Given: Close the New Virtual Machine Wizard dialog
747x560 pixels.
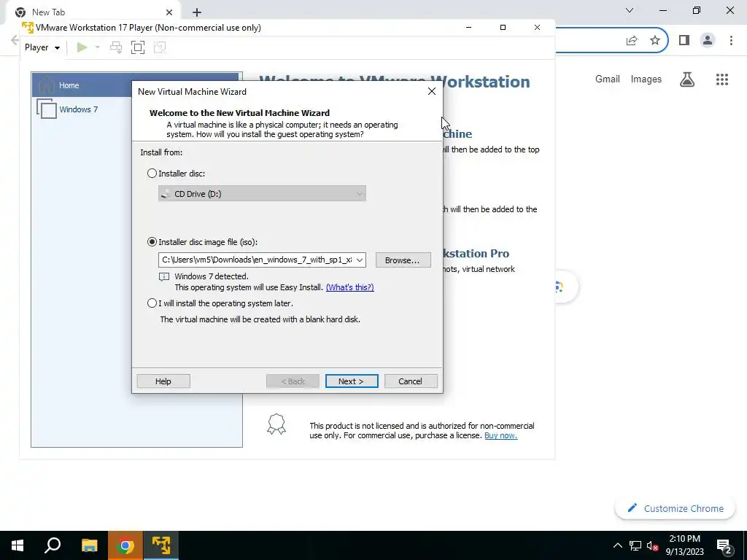Looking at the screenshot, I should pyautogui.click(x=432, y=91).
